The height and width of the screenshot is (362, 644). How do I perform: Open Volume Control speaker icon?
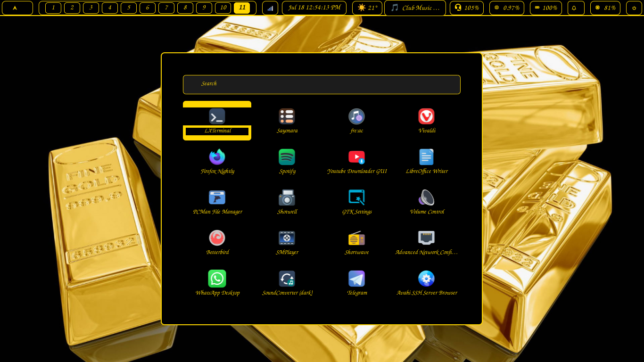pos(426,197)
